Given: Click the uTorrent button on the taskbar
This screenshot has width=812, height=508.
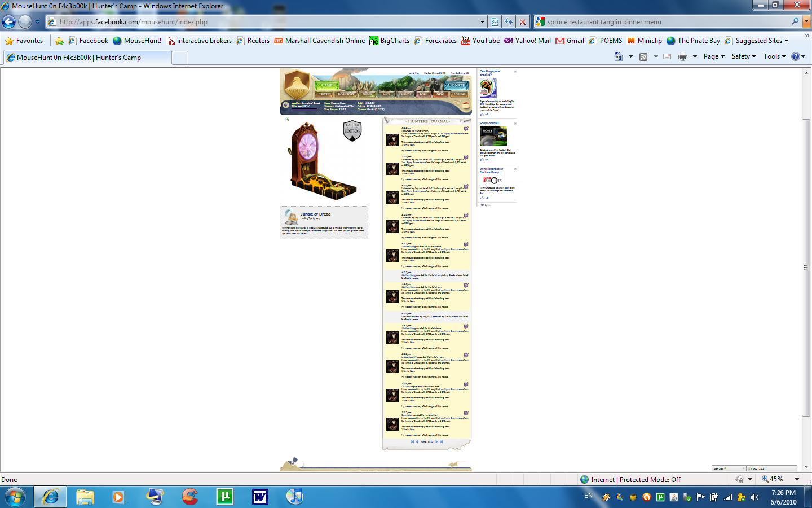Looking at the screenshot, I should (x=225, y=497).
